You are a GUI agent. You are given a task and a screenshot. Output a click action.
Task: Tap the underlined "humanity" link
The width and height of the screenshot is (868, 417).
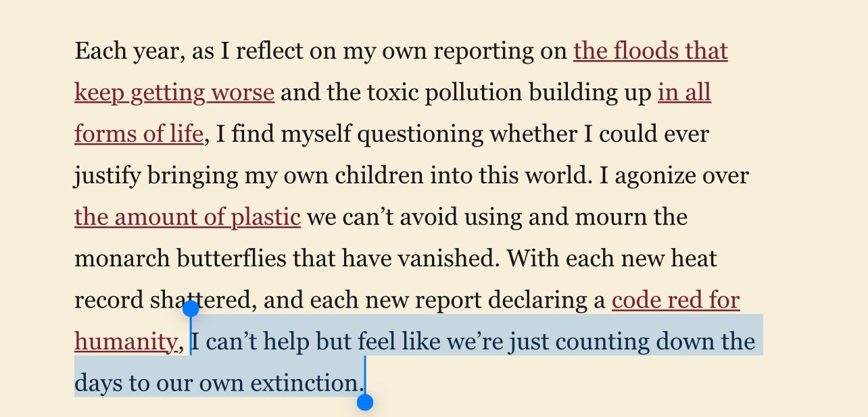(x=125, y=342)
